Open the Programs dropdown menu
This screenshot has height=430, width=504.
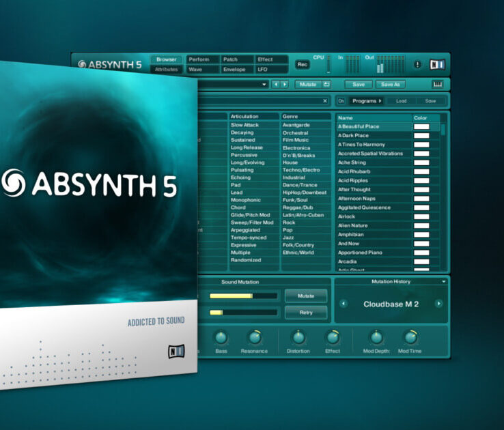click(x=367, y=101)
